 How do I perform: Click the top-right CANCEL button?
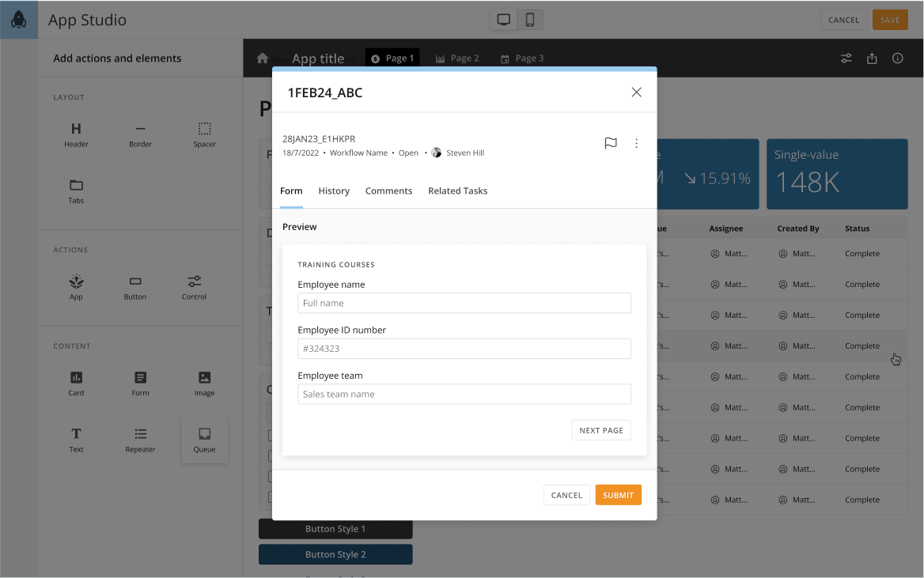click(x=844, y=20)
